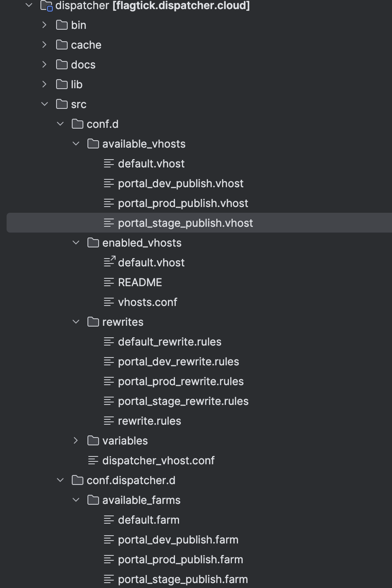
Task: Collapse the conf.d folder
Action: 60,124
